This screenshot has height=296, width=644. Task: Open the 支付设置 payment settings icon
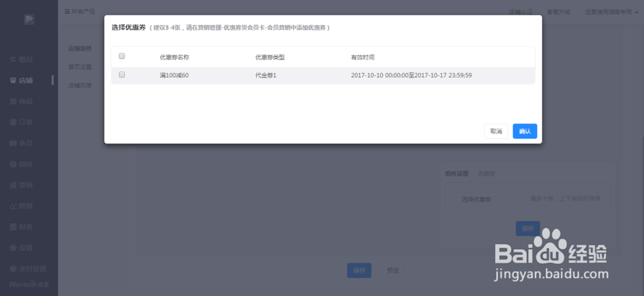[x=13, y=269]
